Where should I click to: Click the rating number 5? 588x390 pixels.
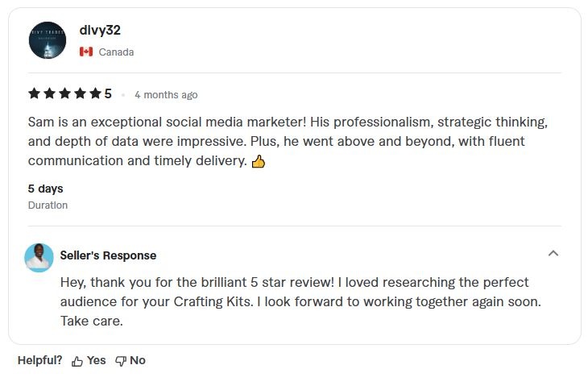pyautogui.click(x=108, y=93)
